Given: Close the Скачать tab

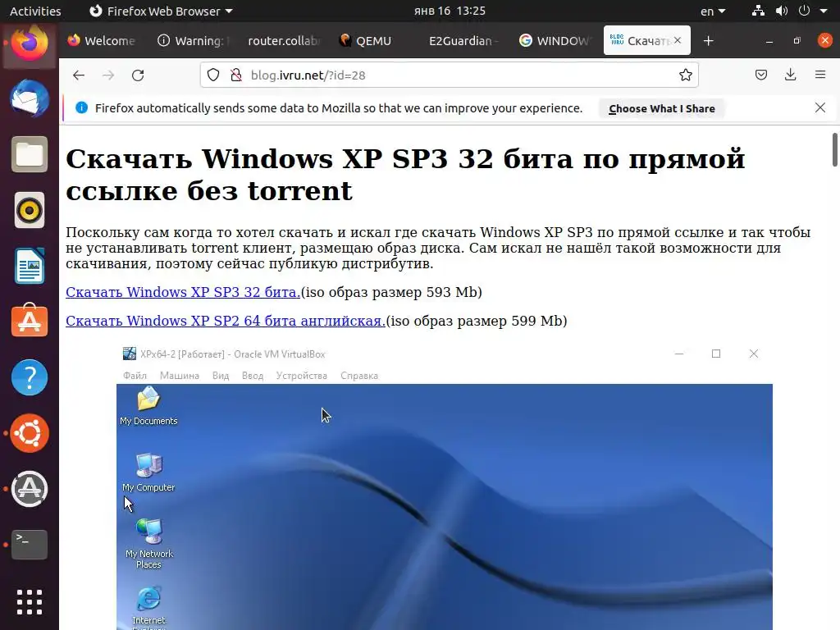Looking at the screenshot, I should click(x=678, y=40).
